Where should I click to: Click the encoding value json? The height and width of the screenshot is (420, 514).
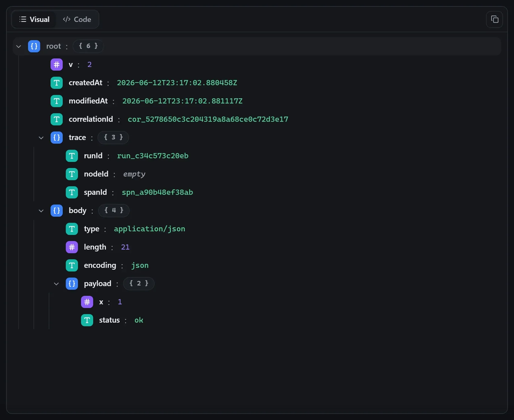[140, 265]
